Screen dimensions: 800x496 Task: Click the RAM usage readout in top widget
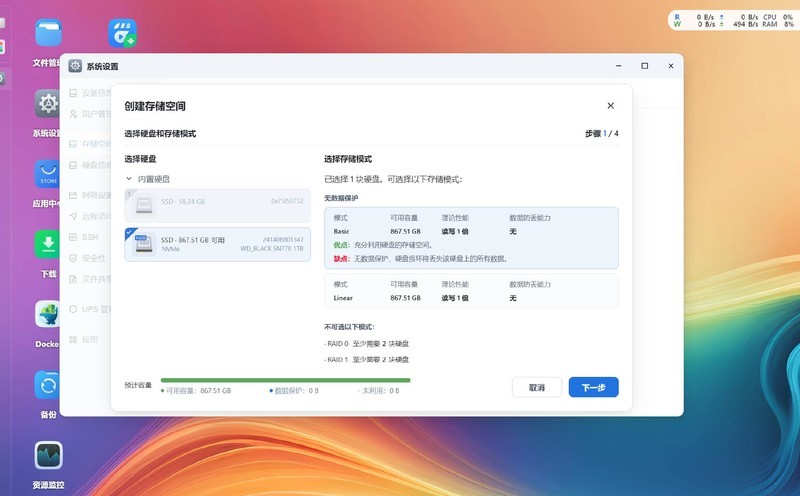click(779, 24)
